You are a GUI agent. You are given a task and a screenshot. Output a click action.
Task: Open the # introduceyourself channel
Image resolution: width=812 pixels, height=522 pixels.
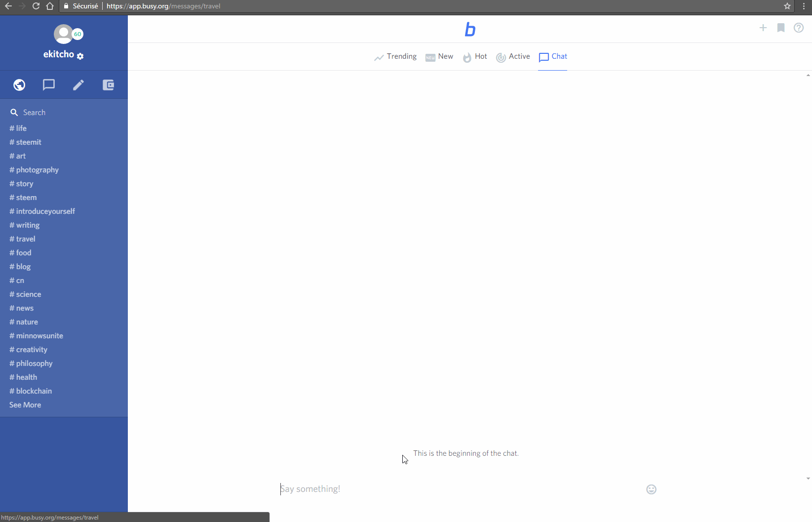point(42,211)
